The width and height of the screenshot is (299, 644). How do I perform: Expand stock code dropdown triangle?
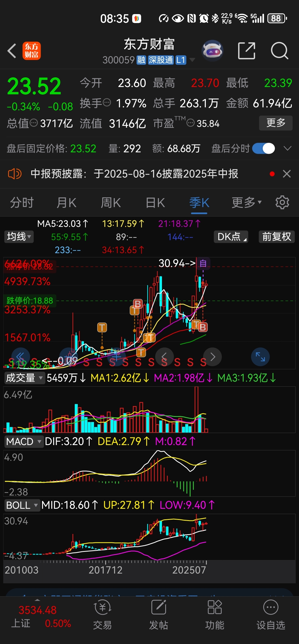[x=192, y=60]
